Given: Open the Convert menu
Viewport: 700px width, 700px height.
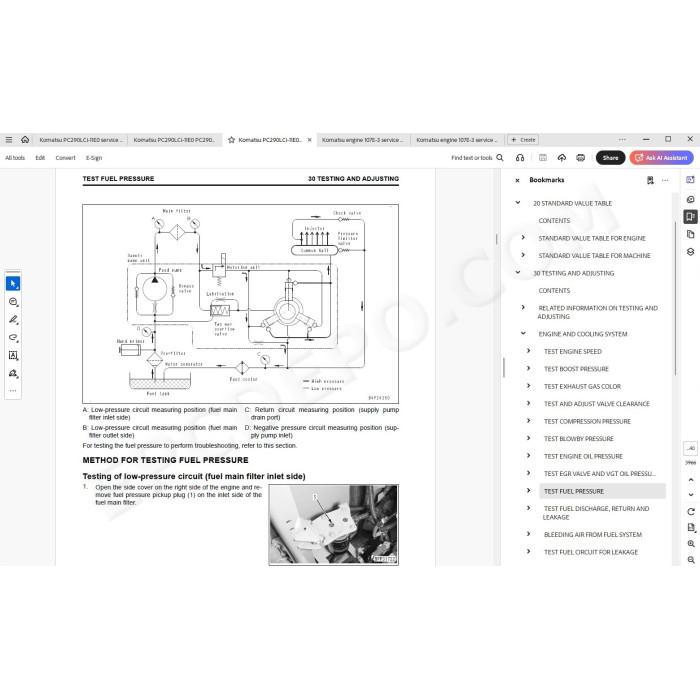Looking at the screenshot, I should point(66,158).
